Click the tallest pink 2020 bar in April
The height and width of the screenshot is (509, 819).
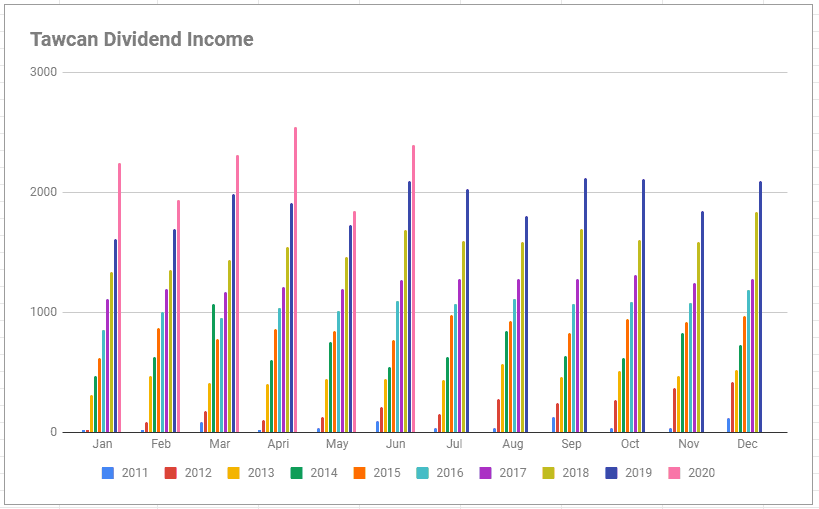295,280
